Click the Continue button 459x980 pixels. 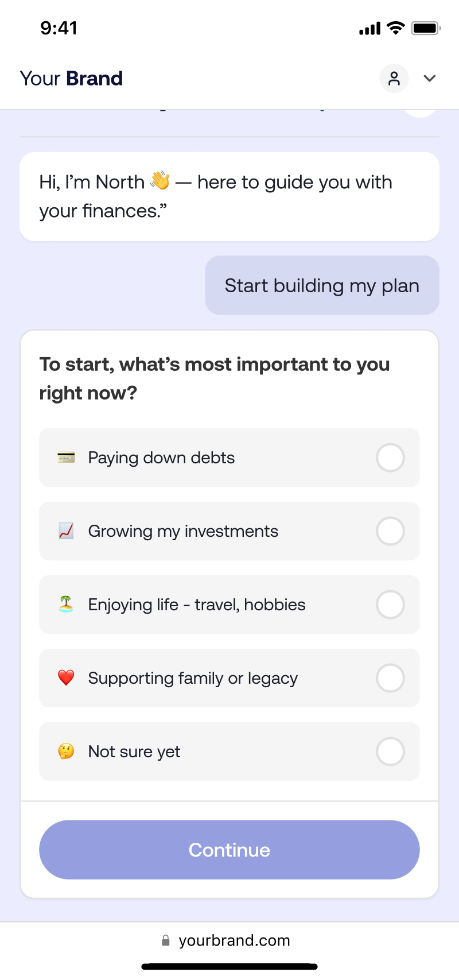pyautogui.click(x=229, y=850)
